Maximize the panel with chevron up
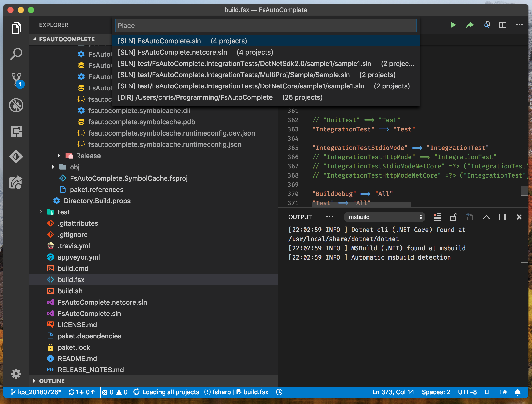 click(x=486, y=217)
